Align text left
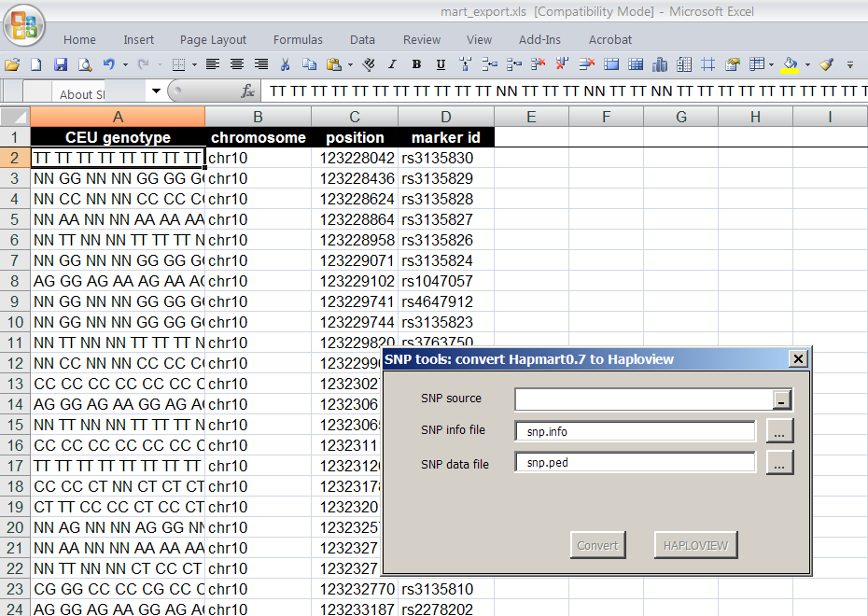868x616 pixels. point(213,64)
